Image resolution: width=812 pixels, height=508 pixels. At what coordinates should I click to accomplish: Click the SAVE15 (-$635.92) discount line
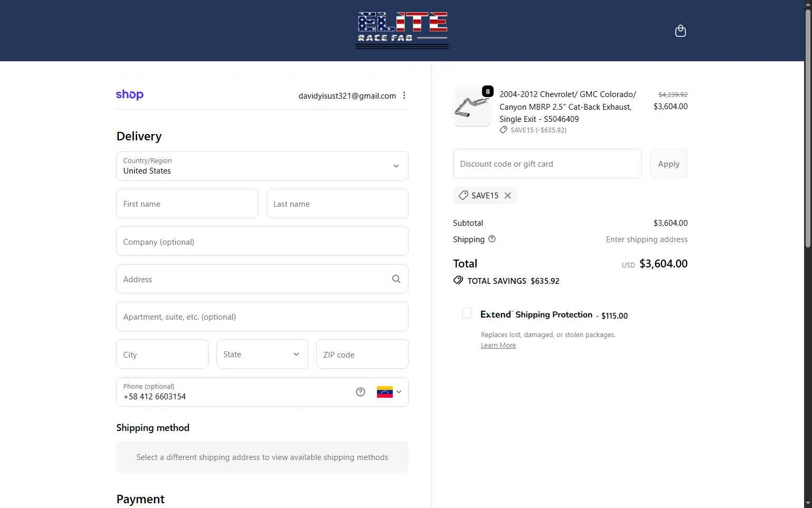pos(533,130)
